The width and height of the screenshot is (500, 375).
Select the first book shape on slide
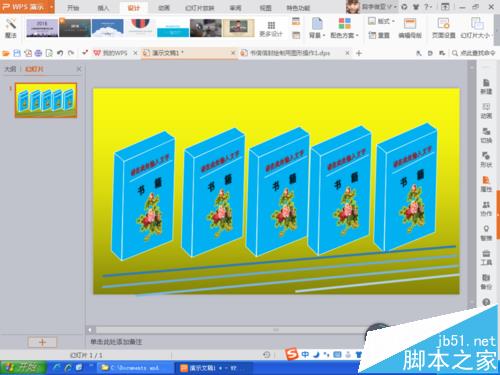(x=144, y=196)
